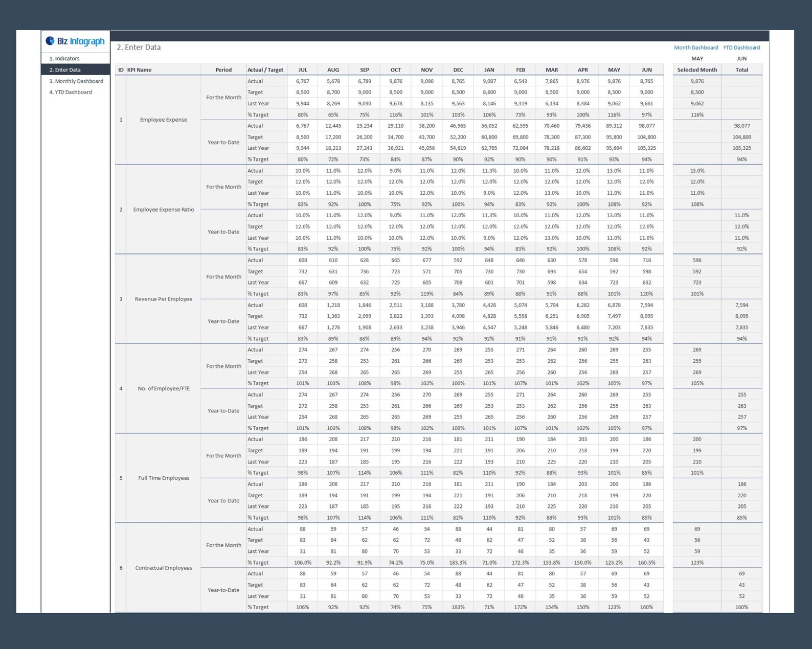812x649 pixels.
Task: Click Revenue Per Employee YTD APR target 6,905
Action: (x=582, y=316)
